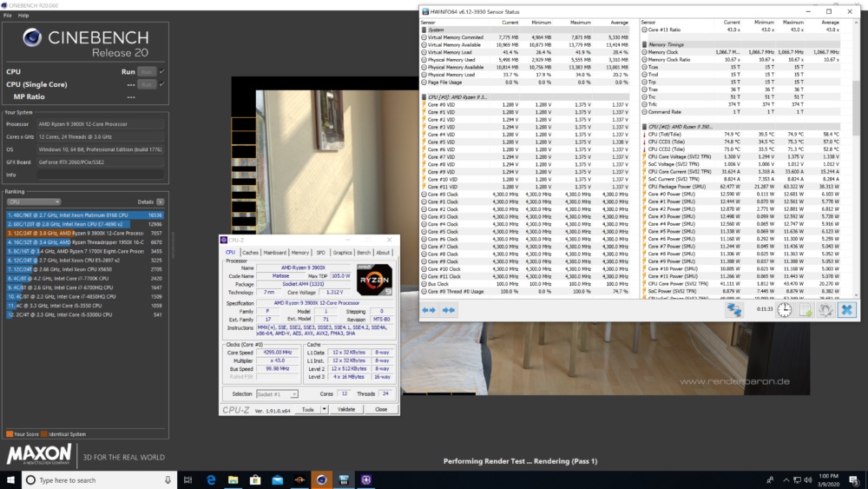Switch to Graphics tab in CPU-Z

point(342,253)
